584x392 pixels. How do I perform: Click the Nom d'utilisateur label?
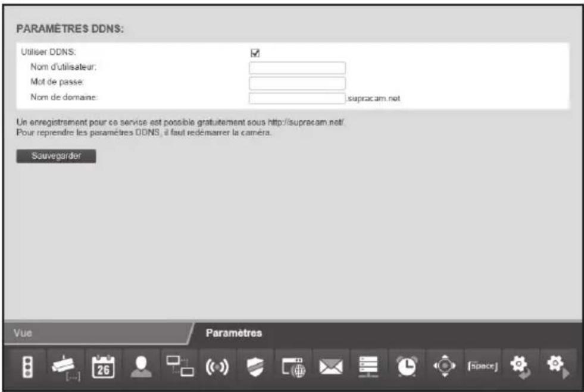[x=63, y=67]
